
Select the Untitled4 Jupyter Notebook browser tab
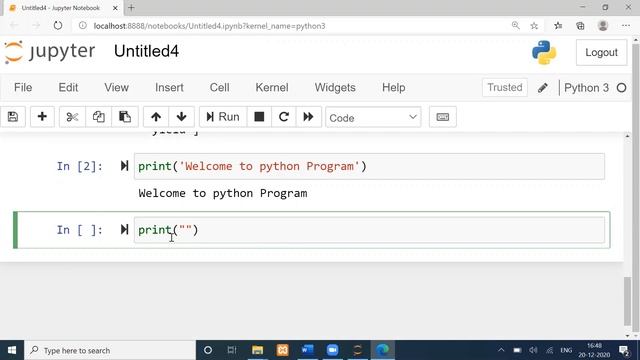[x=61, y=8]
